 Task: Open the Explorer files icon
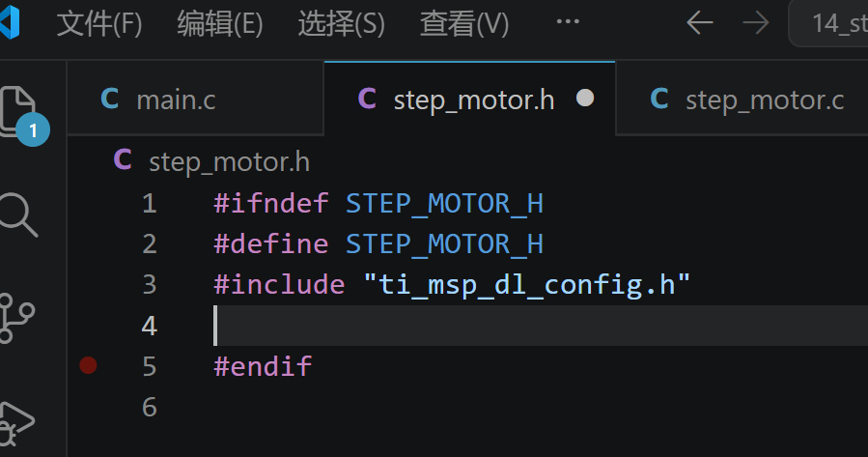point(17,111)
